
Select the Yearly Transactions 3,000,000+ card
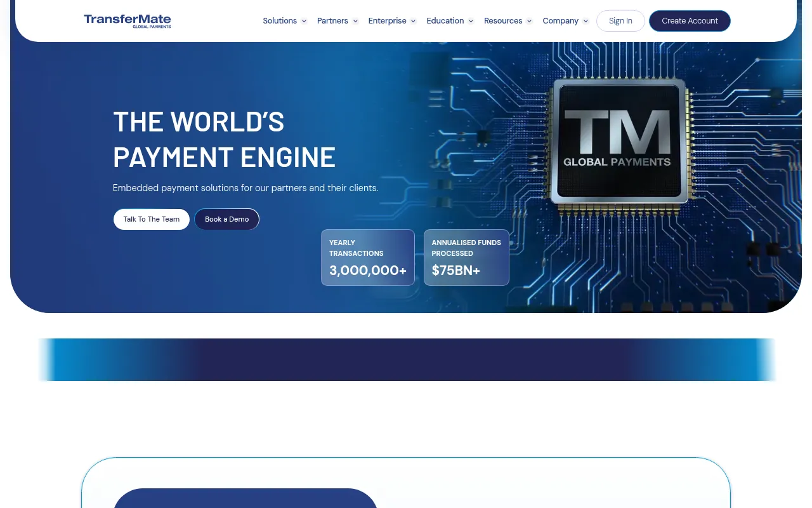(368, 257)
